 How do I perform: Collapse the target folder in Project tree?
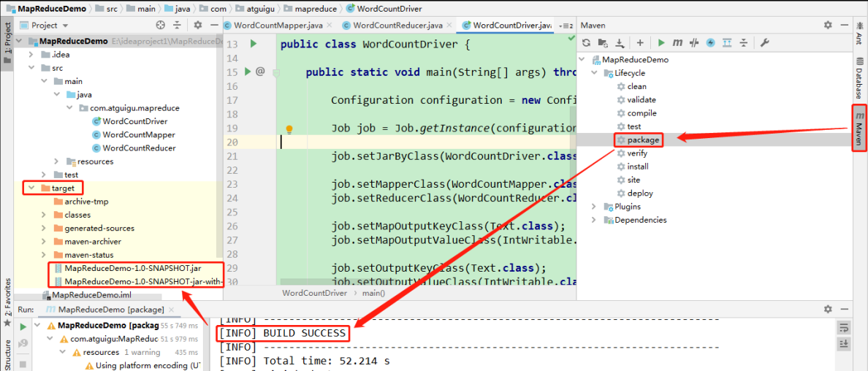(x=31, y=188)
